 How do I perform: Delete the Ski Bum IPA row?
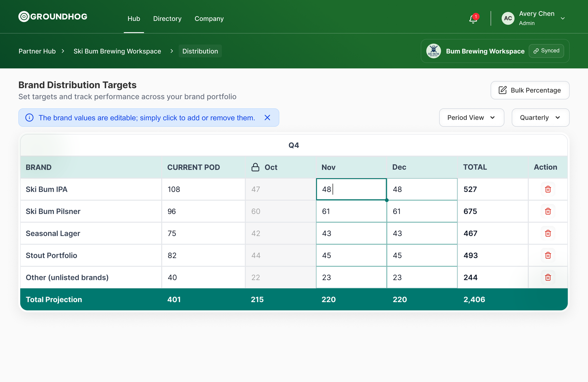[x=548, y=189]
